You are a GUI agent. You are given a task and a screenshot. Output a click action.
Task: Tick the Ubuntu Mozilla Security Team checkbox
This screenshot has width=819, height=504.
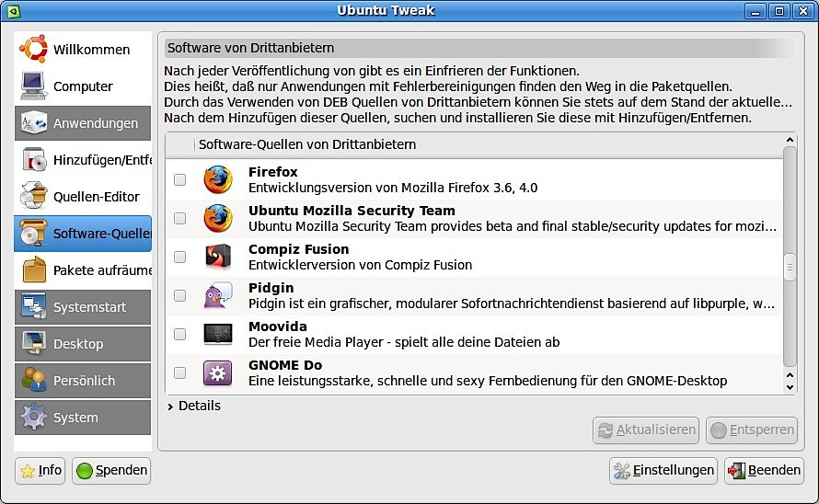[x=179, y=218]
